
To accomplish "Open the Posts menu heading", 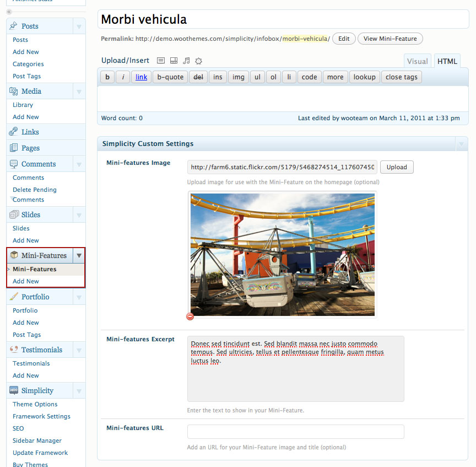I will coord(30,26).
